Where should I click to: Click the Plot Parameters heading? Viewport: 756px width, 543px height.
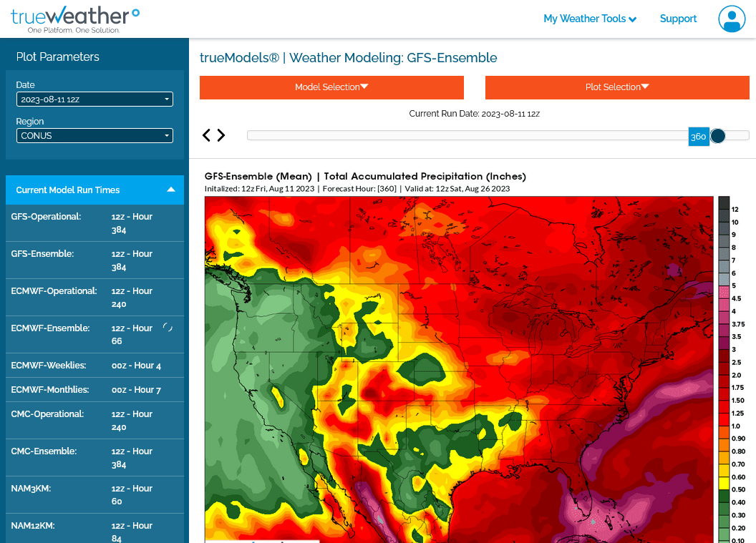[x=58, y=57]
